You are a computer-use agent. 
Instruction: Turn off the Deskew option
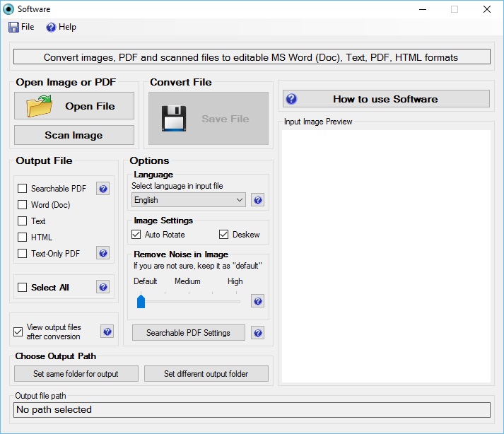[223, 235]
